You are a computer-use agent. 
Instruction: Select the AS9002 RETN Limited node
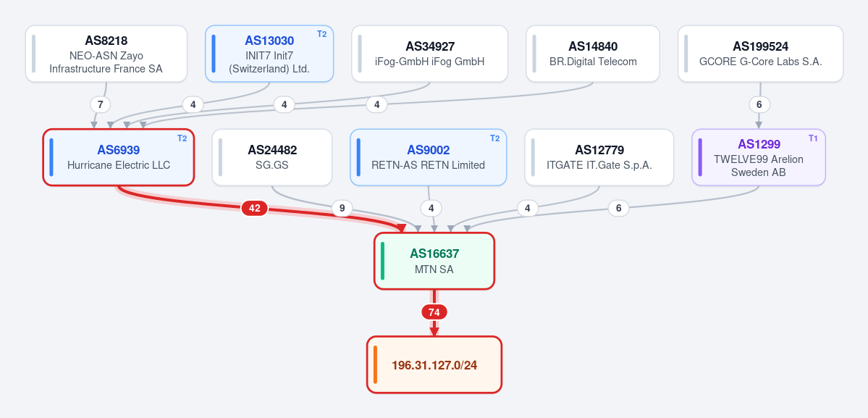click(429, 157)
